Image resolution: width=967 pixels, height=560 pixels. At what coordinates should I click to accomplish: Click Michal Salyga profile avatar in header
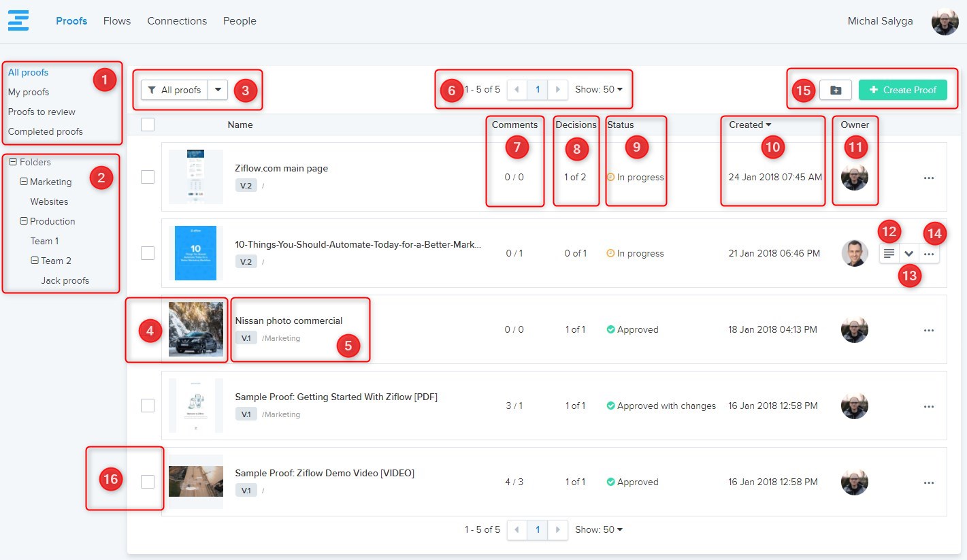[945, 22]
